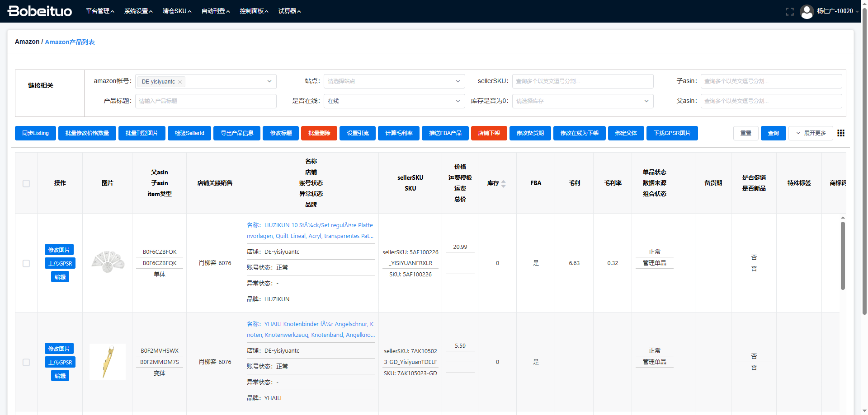Expand the 是否在线 online status dropdown
This screenshot has width=868, height=415.
pos(394,101)
